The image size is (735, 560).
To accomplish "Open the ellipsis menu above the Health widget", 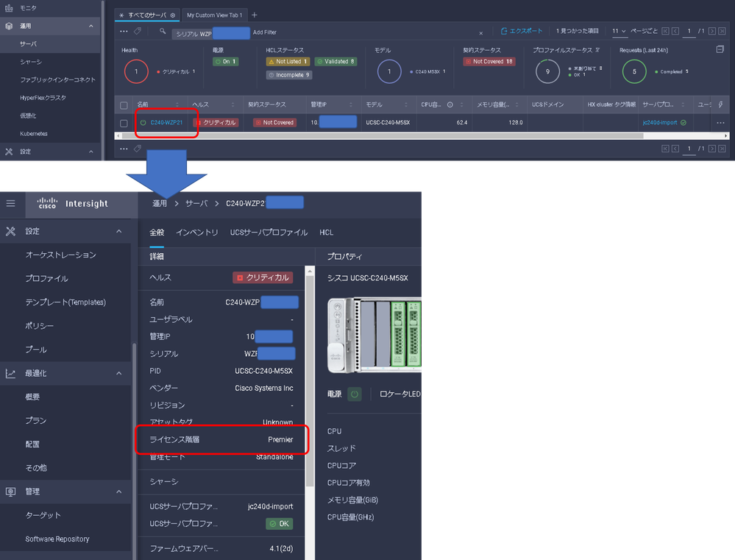I will (x=124, y=32).
